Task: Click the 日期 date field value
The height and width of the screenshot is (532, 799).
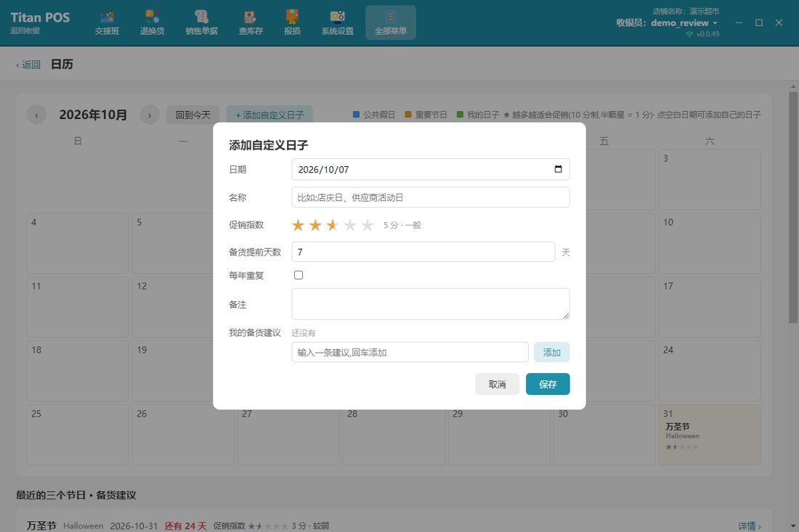Action: [323, 170]
